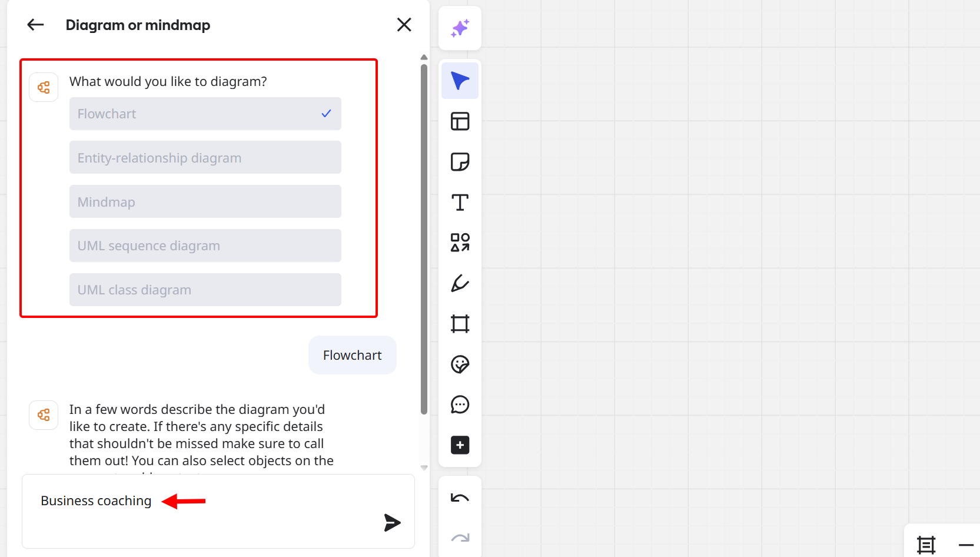Go back from Diagram or mindmap
Image resolution: width=980 pixels, height=557 pixels.
(x=36, y=25)
